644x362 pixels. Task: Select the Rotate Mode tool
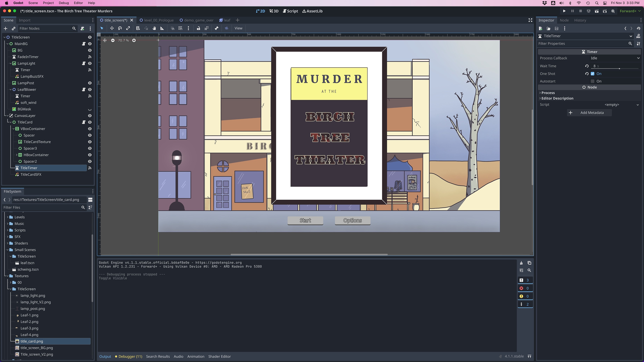click(120, 28)
